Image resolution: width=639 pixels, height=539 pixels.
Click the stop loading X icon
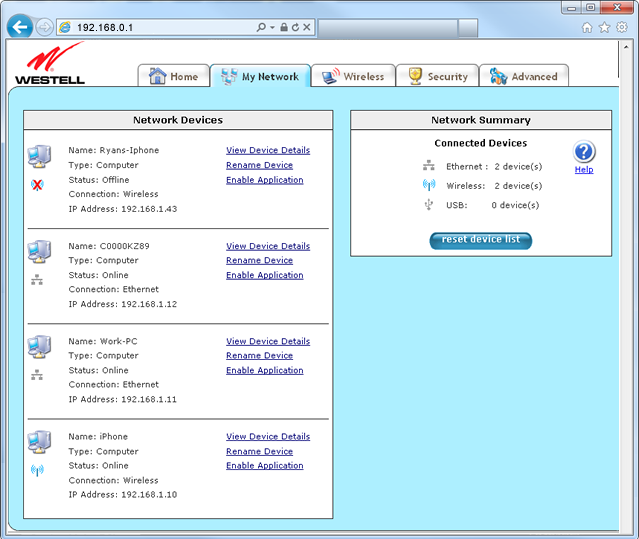coord(307,27)
